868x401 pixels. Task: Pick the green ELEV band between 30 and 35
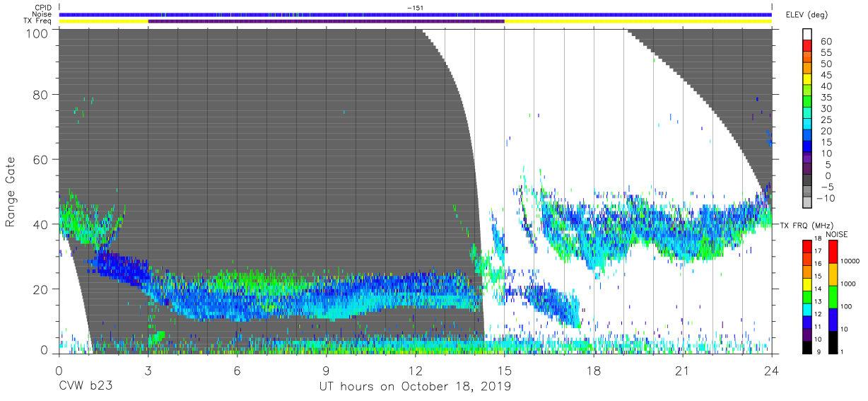[808, 103]
